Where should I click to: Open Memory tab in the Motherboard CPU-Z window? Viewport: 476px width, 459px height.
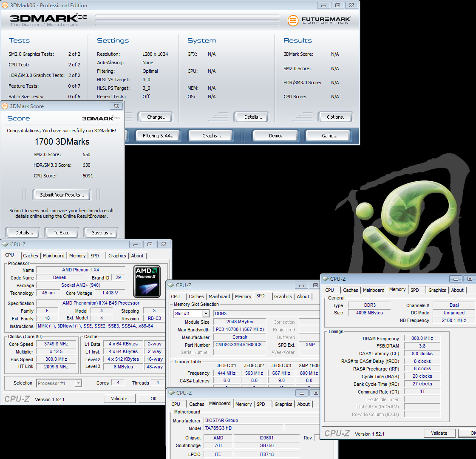point(244,404)
